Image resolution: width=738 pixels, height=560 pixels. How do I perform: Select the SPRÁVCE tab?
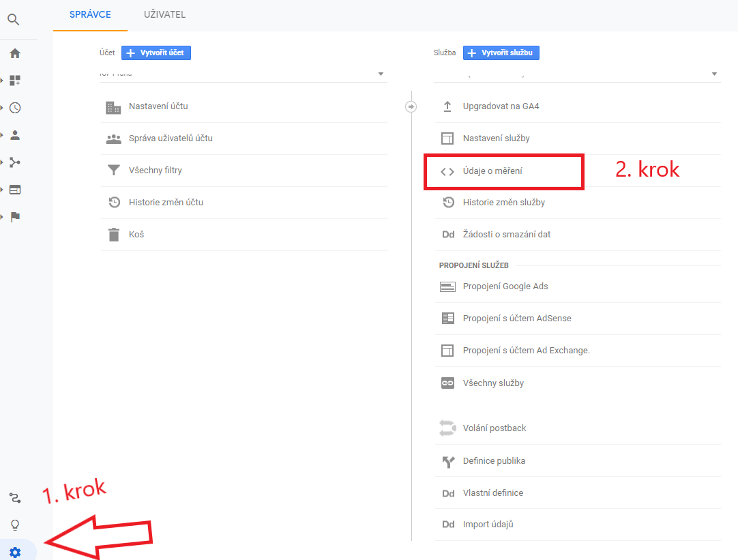pos(90,14)
